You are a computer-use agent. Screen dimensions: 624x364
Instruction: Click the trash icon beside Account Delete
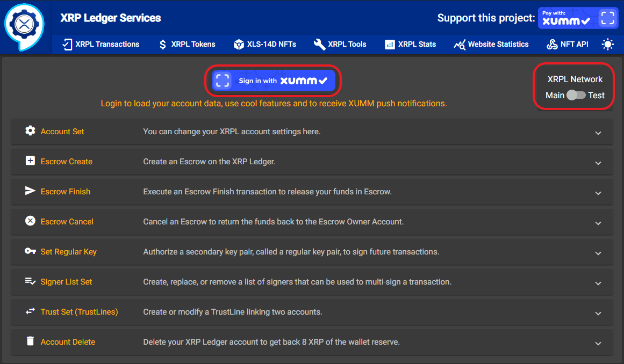click(x=30, y=341)
